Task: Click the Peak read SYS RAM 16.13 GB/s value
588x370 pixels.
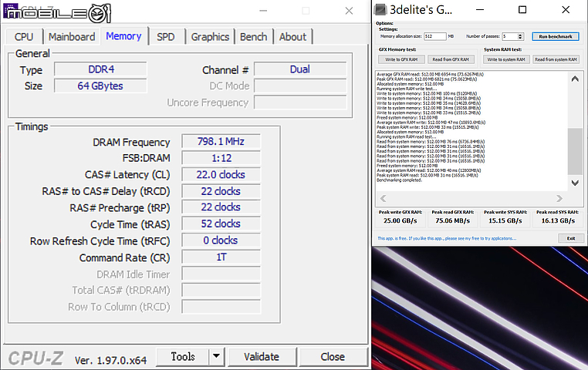Action: 558,220
